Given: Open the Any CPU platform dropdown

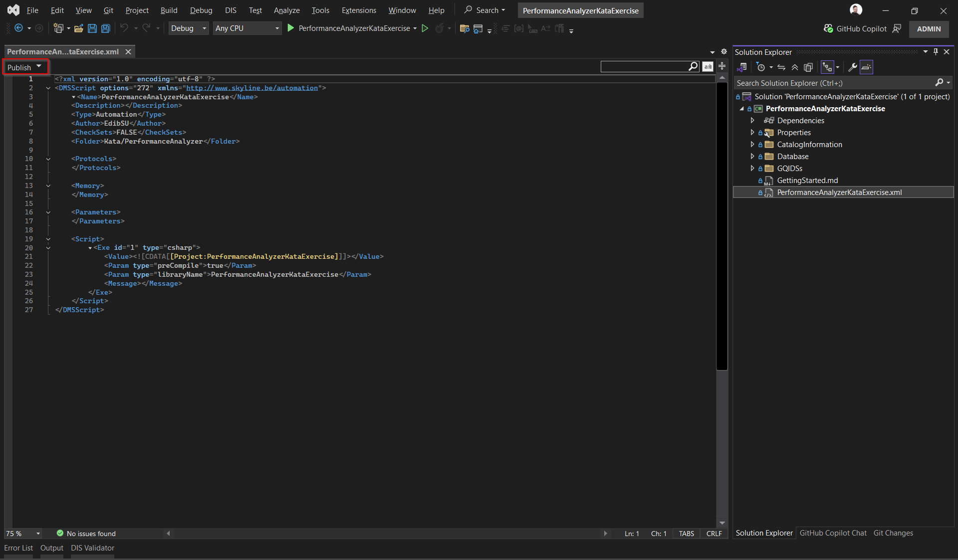Looking at the screenshot, I should [247, 28].
